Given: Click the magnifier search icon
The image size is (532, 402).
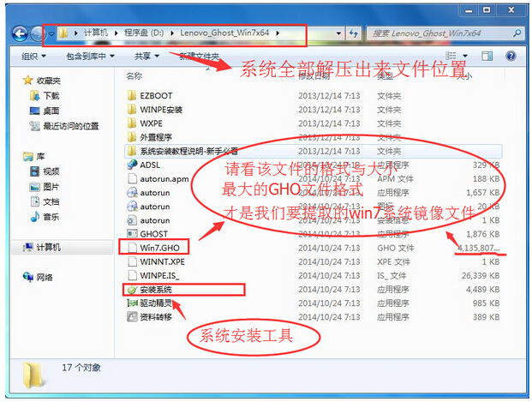Looking at the screenshot, I should coord(517,33).
